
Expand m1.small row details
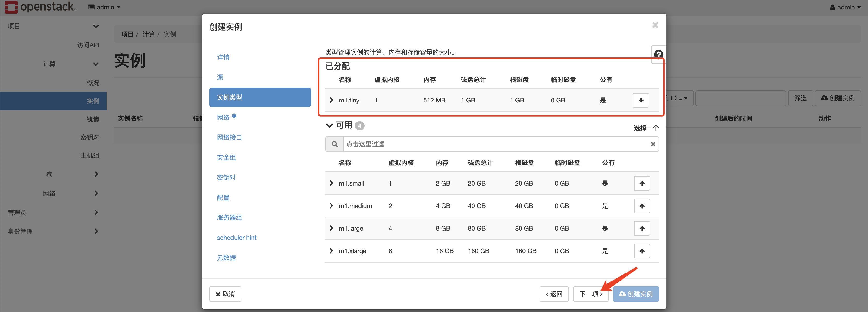331,183
